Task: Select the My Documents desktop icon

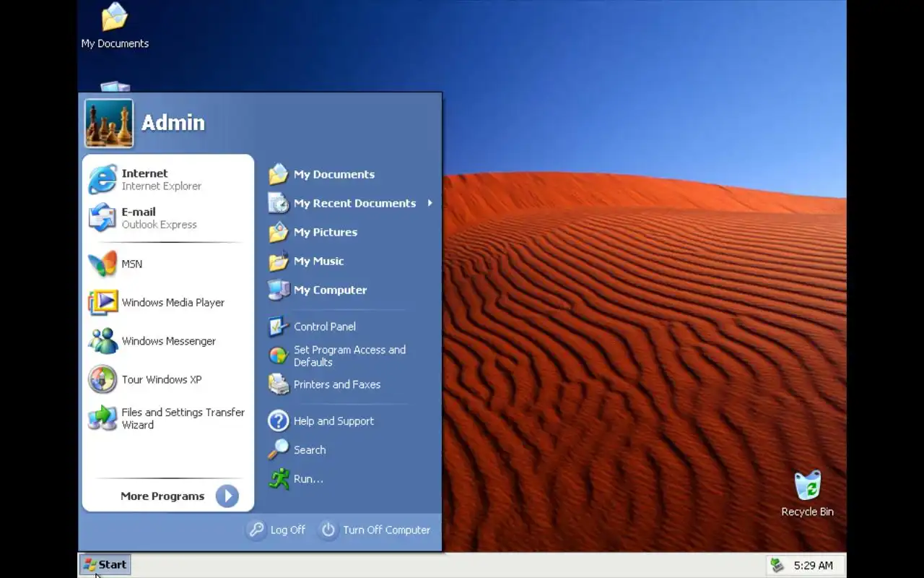Action: point(115,17)
